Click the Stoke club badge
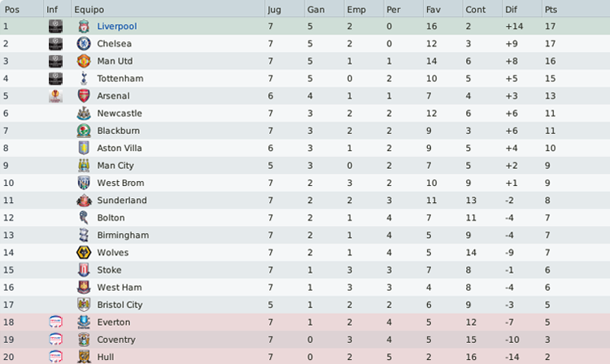This screenshot has height=364, width=610. point(84,270)
